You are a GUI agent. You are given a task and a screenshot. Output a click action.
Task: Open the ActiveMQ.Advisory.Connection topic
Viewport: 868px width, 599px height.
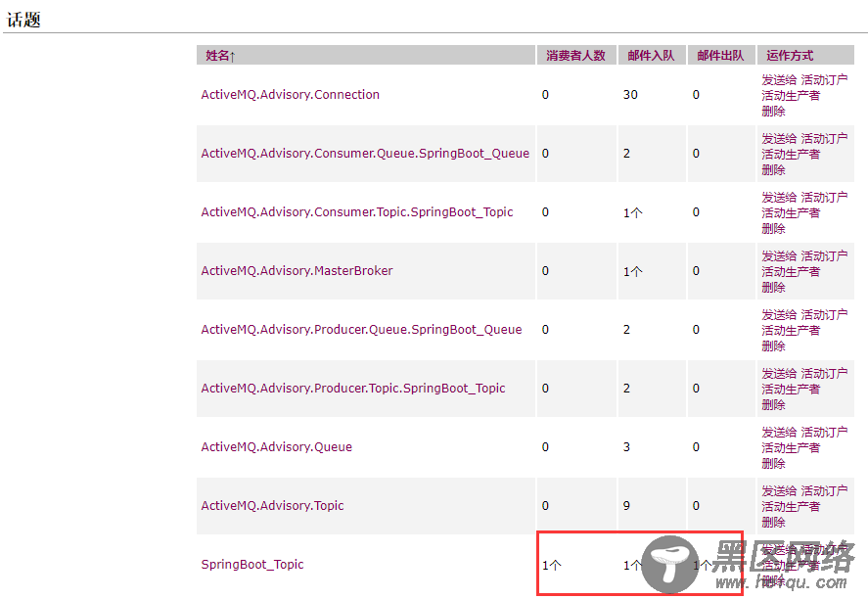(x=290, y=95)
